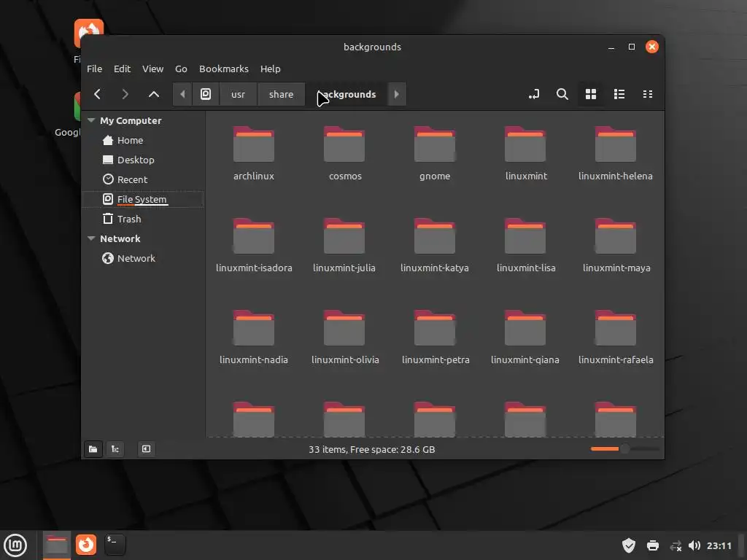
Task: Select the linuxmint-isadora folder icon
Action: (x=253, y=236)
